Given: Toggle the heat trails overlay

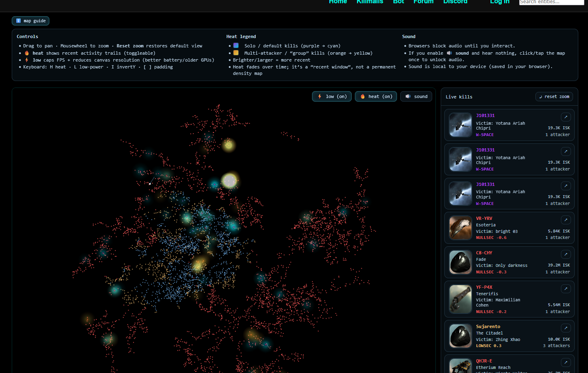Looking at the screenshot, I should coord(376,96).
